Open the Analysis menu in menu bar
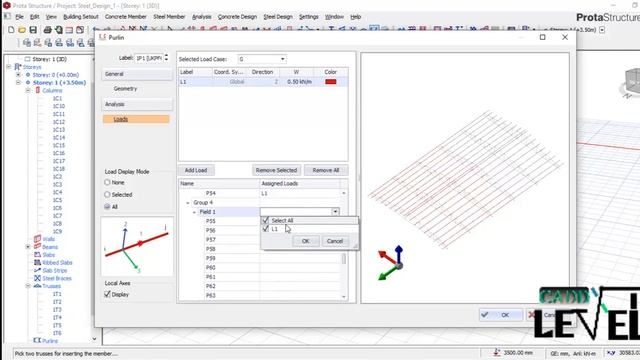The width and height of the screenshot is (640, 360). (202, 17)
